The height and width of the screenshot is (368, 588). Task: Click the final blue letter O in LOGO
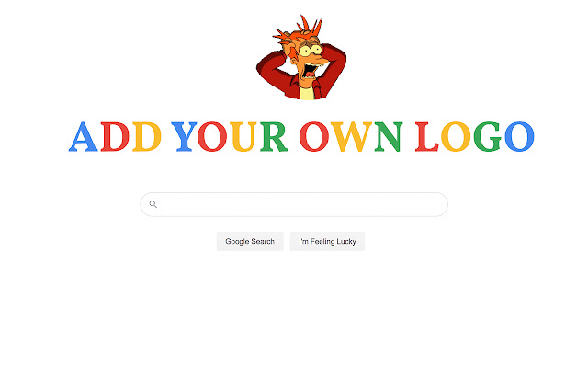pyautogui.click(x=519, y=137)
